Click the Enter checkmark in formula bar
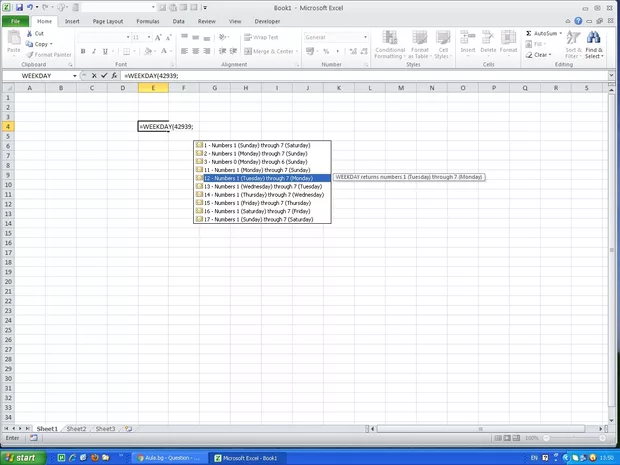The width and height of the screenshot is (620, 465). pyautogui.click(x=105, y=76)
